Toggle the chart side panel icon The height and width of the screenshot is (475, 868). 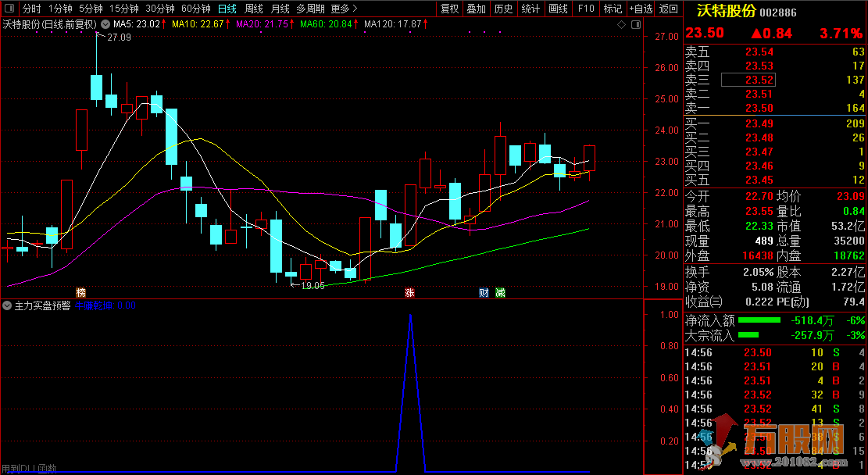[x=636, y=24]
